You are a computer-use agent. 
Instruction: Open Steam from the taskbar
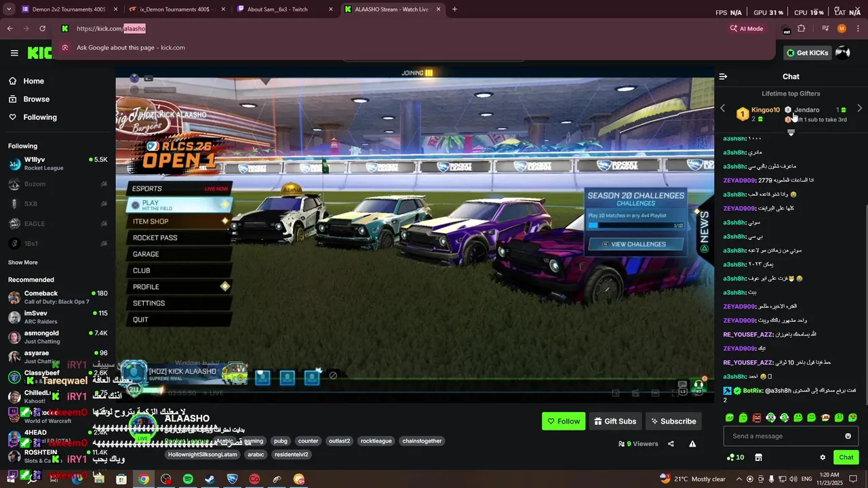pos(210,479)
